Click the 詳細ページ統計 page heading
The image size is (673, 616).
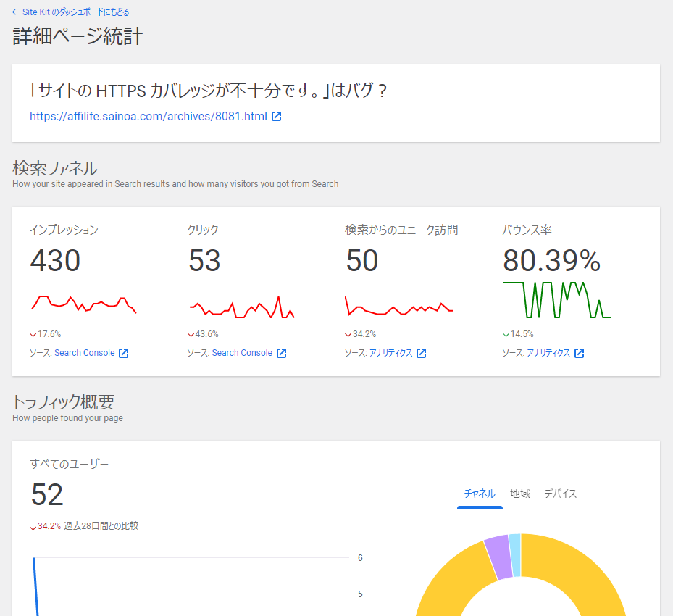click(78, 36)
